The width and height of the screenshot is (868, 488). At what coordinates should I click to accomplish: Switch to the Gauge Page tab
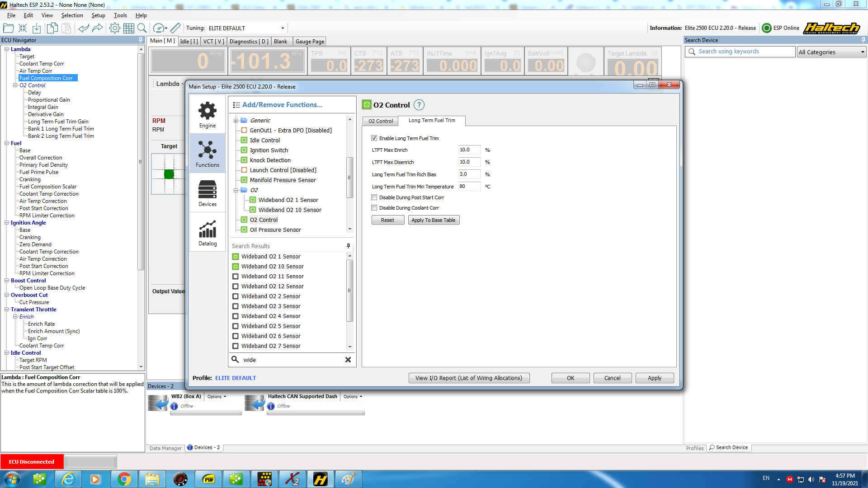pyautogui.click(x=310, y=42)
